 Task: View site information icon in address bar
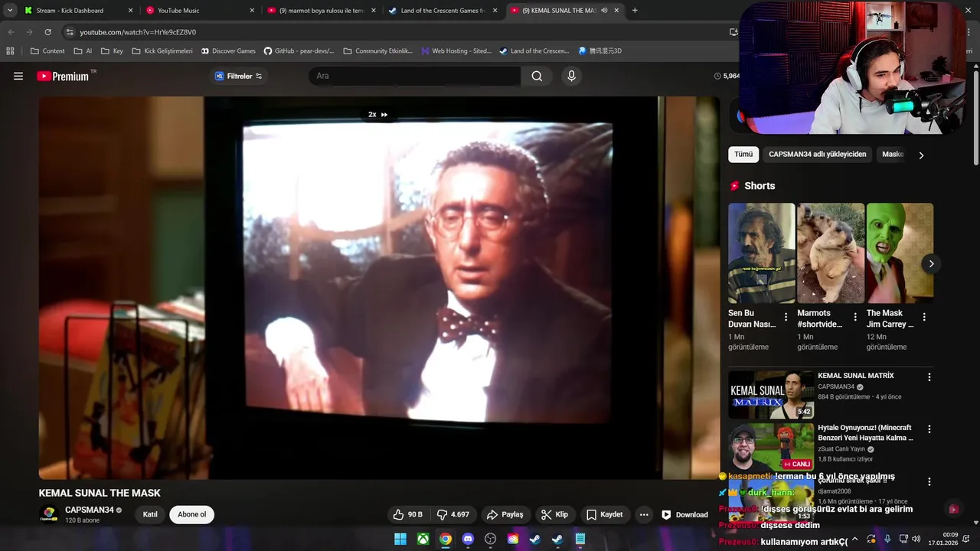click(x=70, y=32)
